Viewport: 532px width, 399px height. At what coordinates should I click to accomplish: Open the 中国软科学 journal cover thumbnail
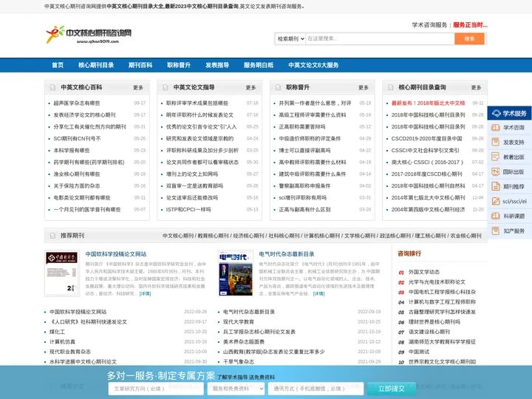click(x=62, y=273)
